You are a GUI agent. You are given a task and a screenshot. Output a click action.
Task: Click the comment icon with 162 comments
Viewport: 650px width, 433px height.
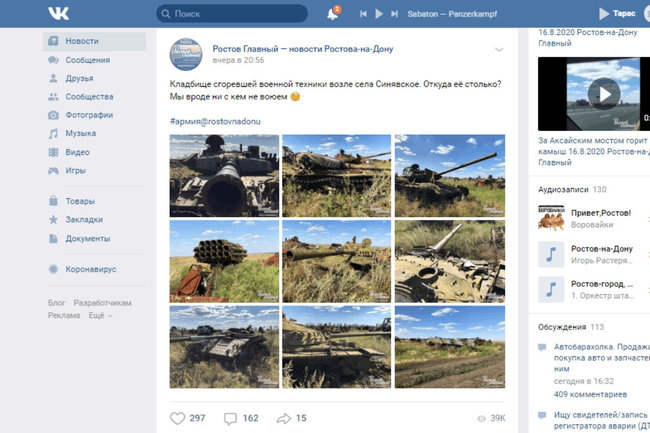point(231,418)
